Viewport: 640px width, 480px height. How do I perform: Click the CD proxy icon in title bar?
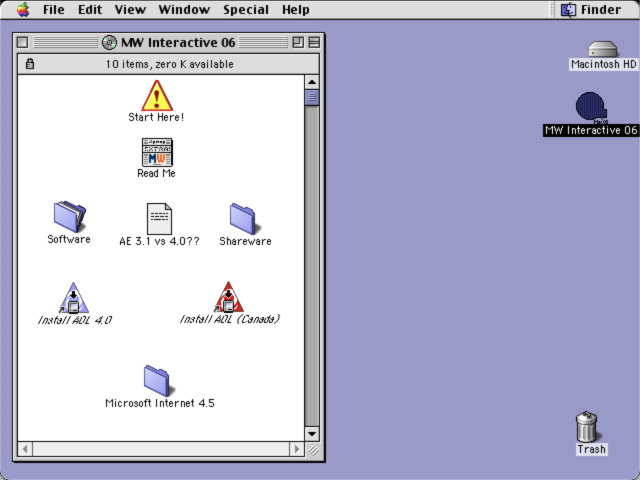(x=109, y=42)
